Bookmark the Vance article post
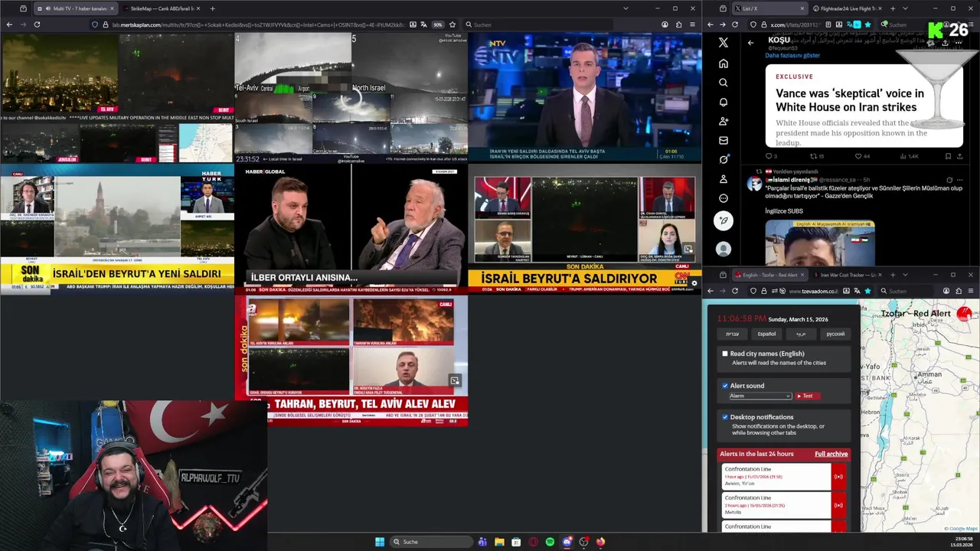Image resolution: width=980 pixels, height=551 pixels. pyautogui.click(x=947, y=156)
